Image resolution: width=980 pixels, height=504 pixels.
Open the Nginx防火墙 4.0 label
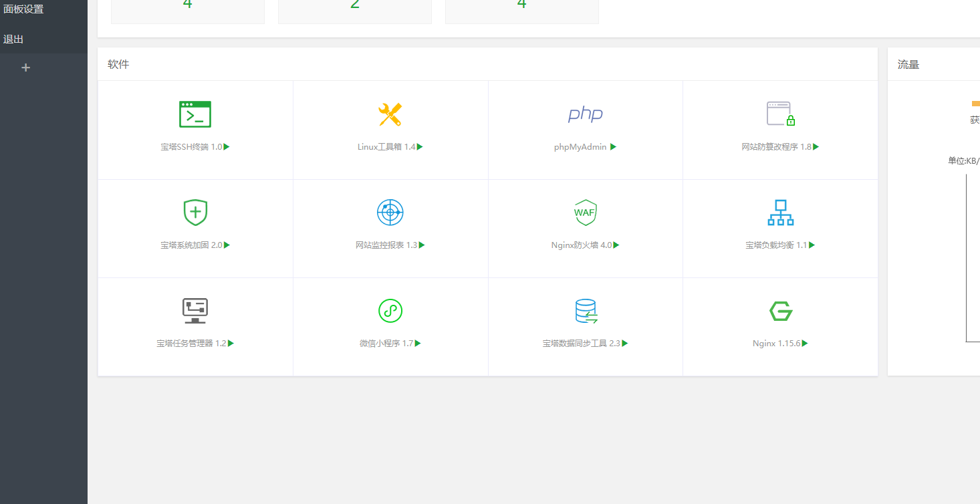click(582, 245)
